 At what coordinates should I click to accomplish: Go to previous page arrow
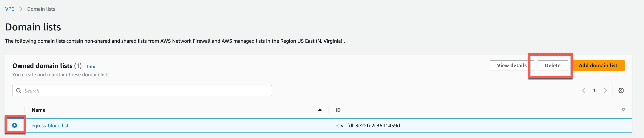click(x=584, y=91)
